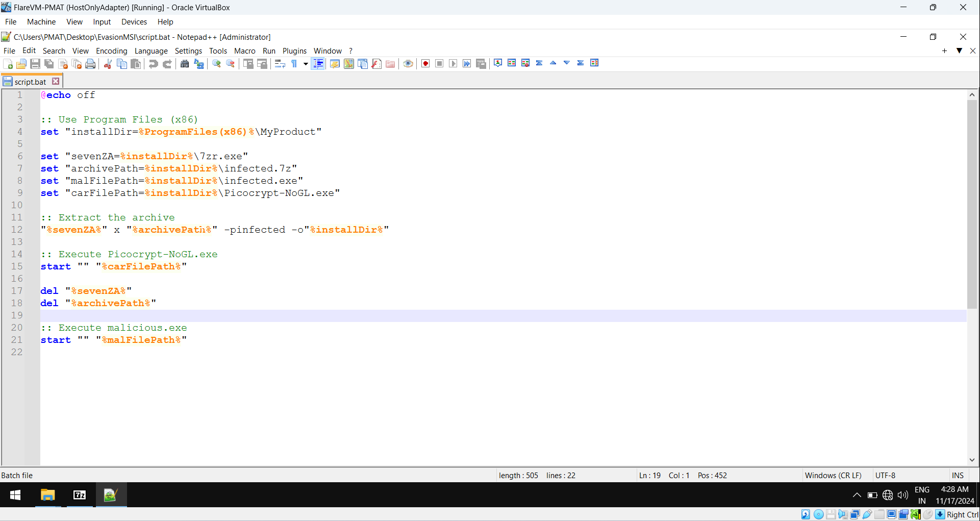This screenshot has width=980, height=521.
Task: Click the Save All toolbar icon
Action: pos(49,64)
